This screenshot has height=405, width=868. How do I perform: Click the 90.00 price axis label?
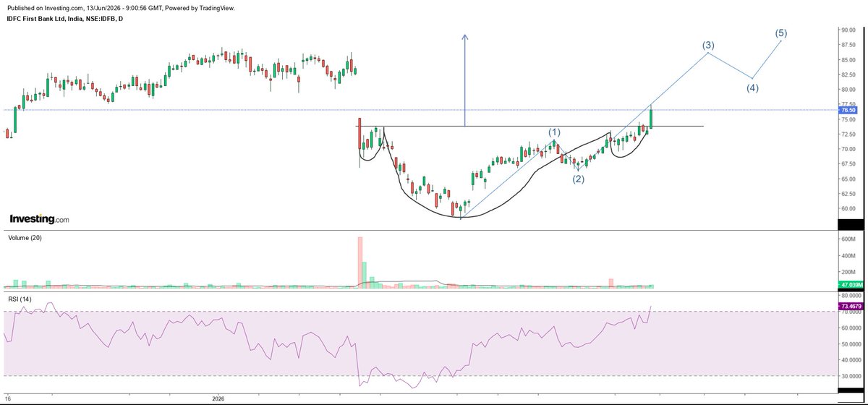pyautogui.click(x=847, y=30)
